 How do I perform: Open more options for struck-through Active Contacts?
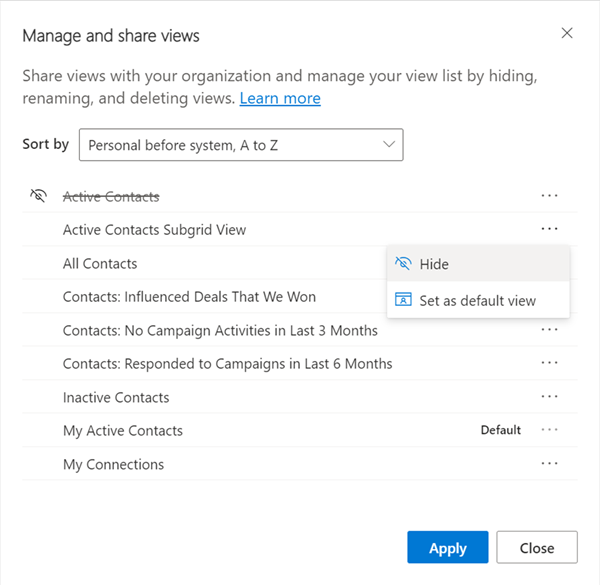click(548, 196)
